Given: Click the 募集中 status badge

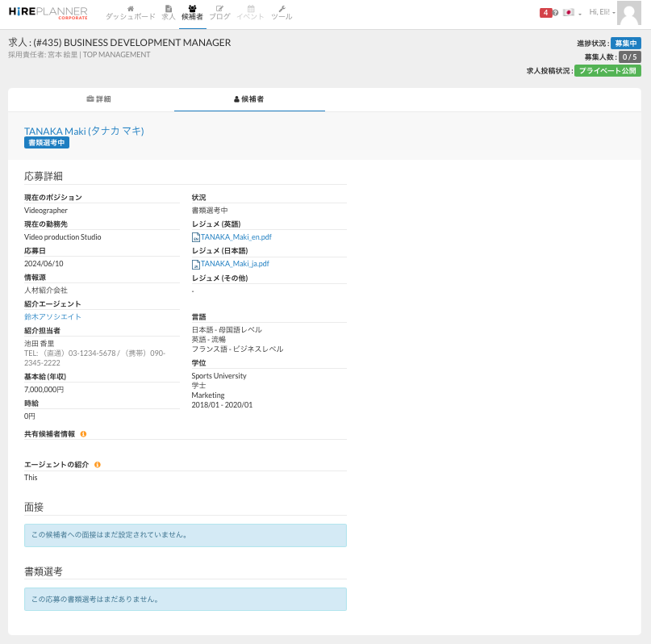Looking at the screenshot, I should (x=625, y=44).
